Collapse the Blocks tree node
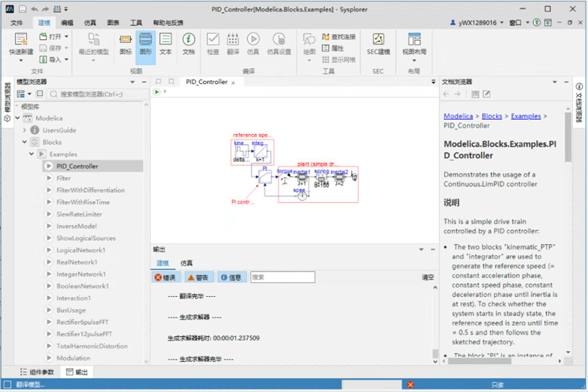Viewport: 588px width, 392px height. click(x=24, y=142)
